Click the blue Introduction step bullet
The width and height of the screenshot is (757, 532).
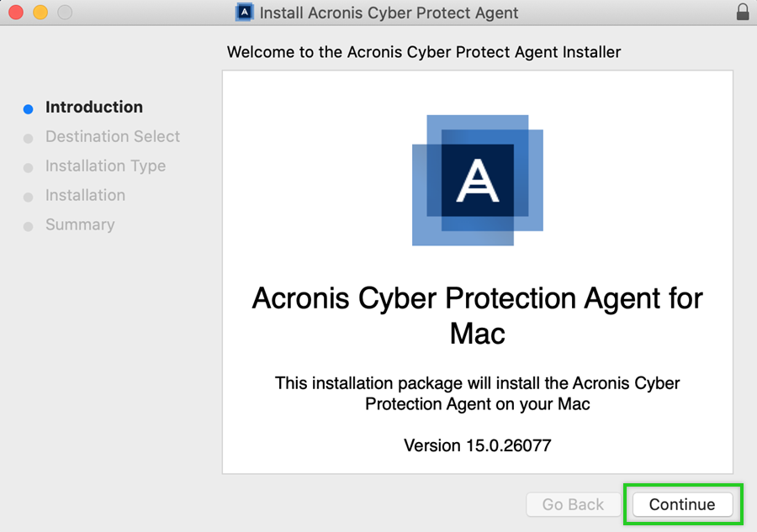(x=28, y=108)
